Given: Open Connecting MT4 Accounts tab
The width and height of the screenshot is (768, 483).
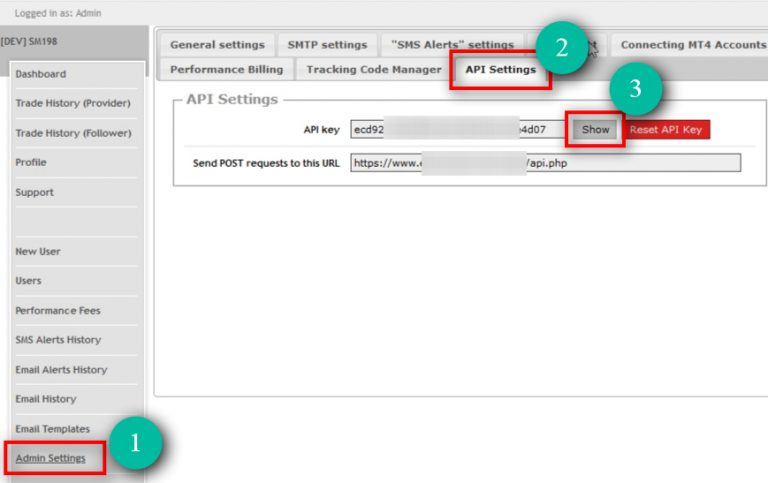Looking at the screenshot, I should click(x=690, y=45).
